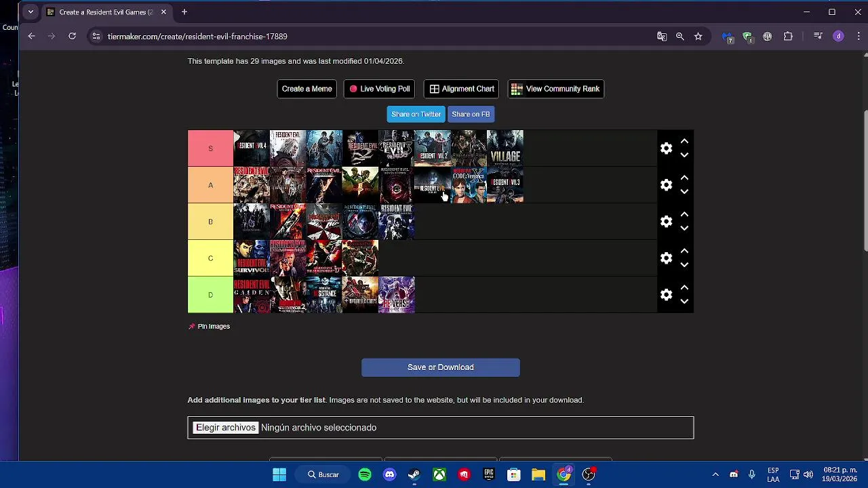Click the Create a Meme button
Image resolution: width=868 pixels, height=488 pixels.
tap(307, 89)
